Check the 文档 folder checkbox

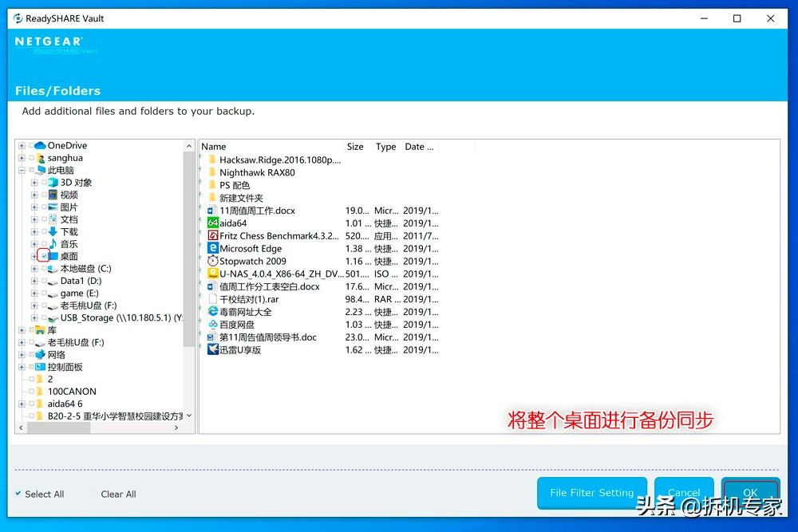click(44, 219)
